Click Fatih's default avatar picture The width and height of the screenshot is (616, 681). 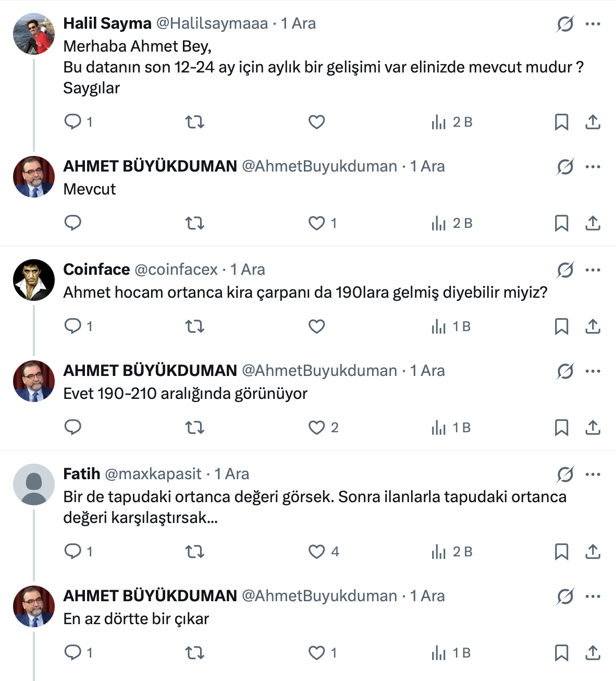coord(34,484)
